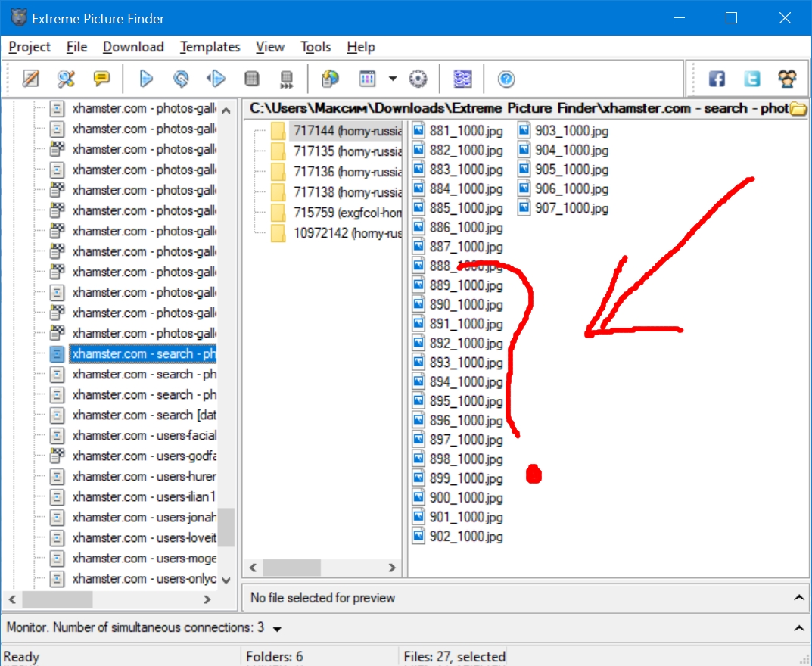Click the two-people friends icon
The image size is (812, 666).
coord(787,79)
